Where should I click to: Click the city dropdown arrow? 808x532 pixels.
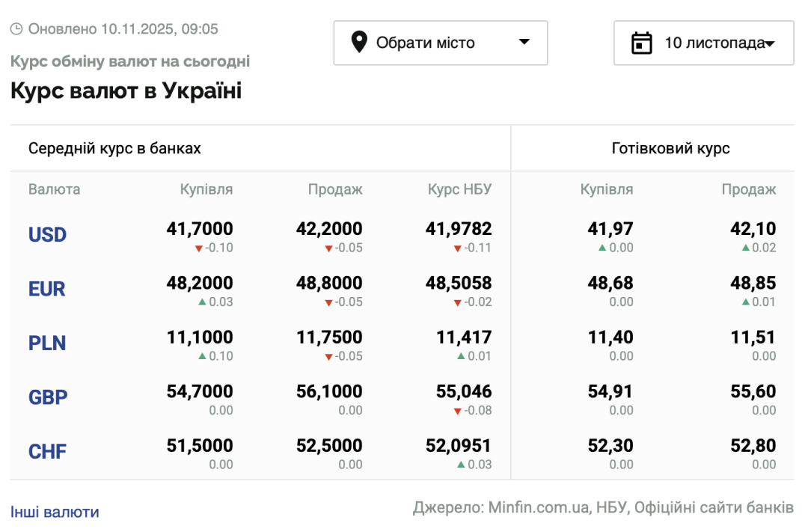(524, 43)
